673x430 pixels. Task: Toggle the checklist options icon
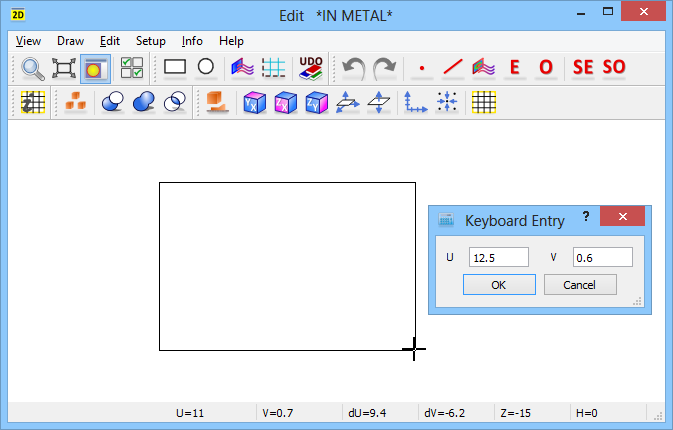131,68
